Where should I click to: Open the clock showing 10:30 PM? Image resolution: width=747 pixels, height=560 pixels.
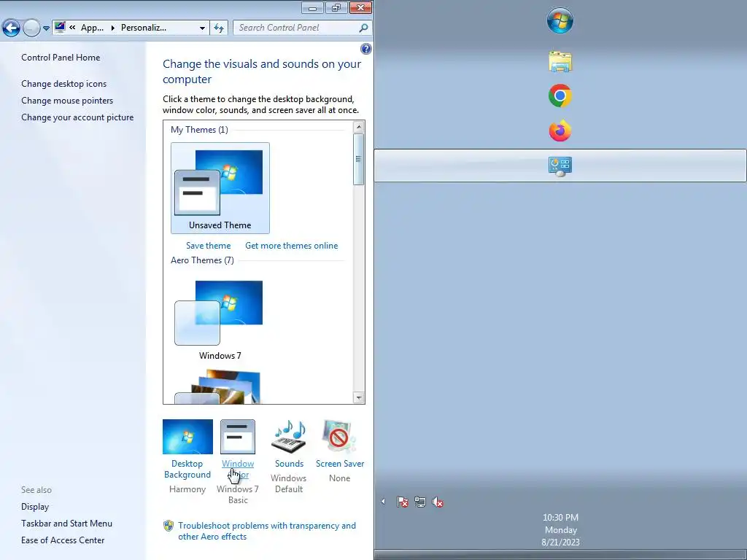[x=560, y=529]
